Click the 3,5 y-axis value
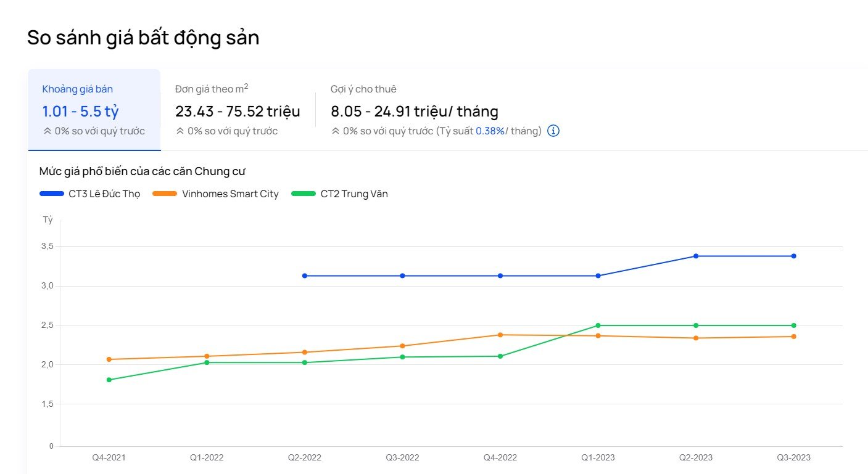Screen dimensions: 868x474 (48, 247)
